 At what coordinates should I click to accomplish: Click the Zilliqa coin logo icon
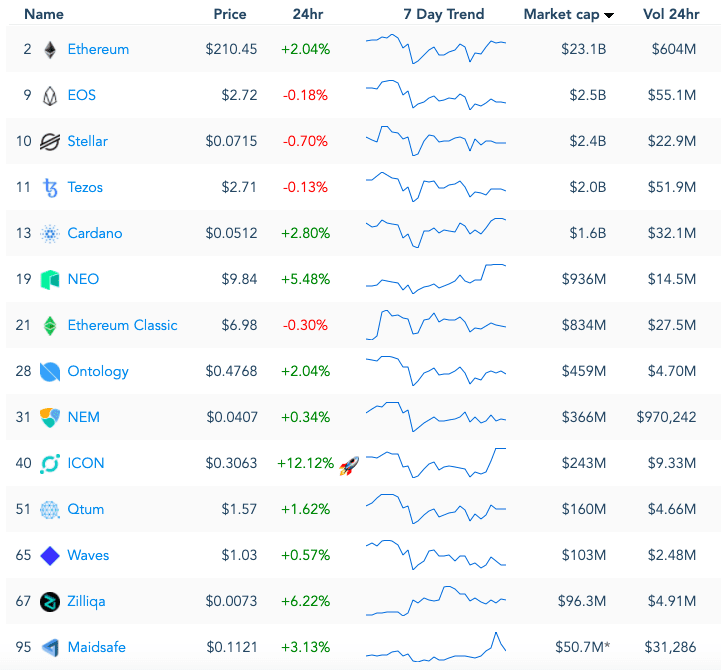click(x=50, y=601)
